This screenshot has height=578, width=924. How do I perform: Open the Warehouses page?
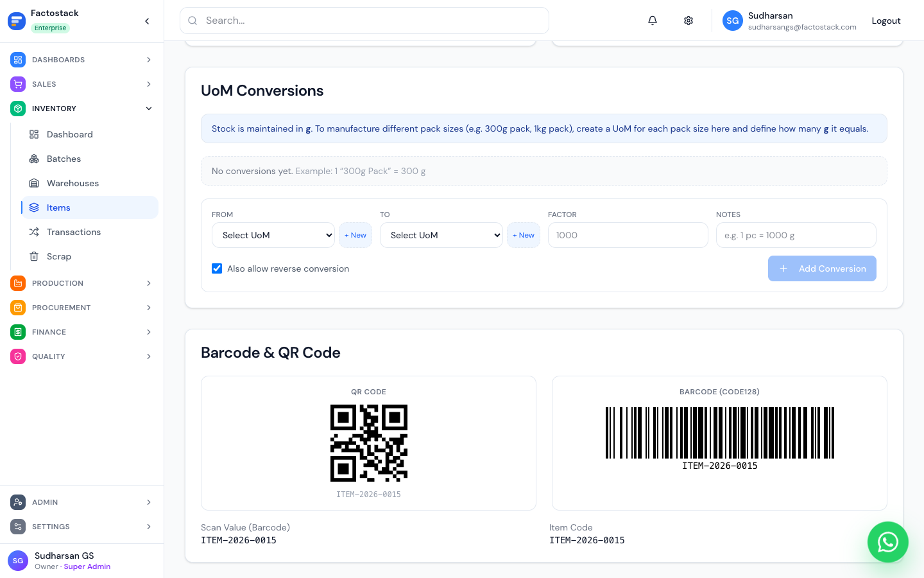90,183
